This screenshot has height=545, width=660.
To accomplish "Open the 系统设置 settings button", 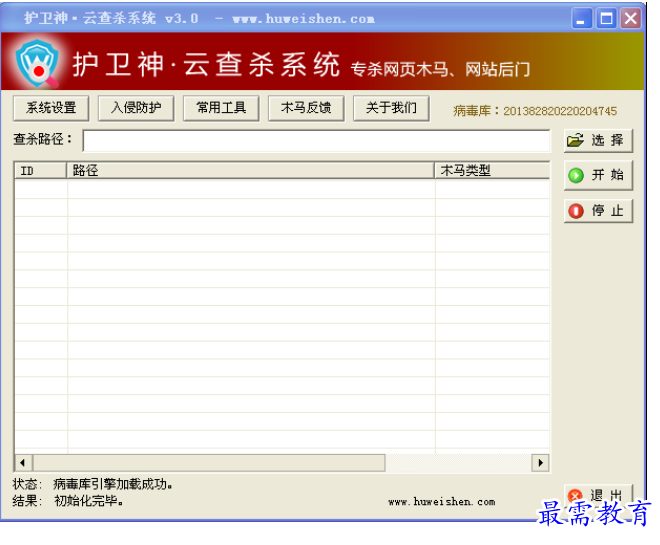I will pyautogui.click(x=51, y=108).
